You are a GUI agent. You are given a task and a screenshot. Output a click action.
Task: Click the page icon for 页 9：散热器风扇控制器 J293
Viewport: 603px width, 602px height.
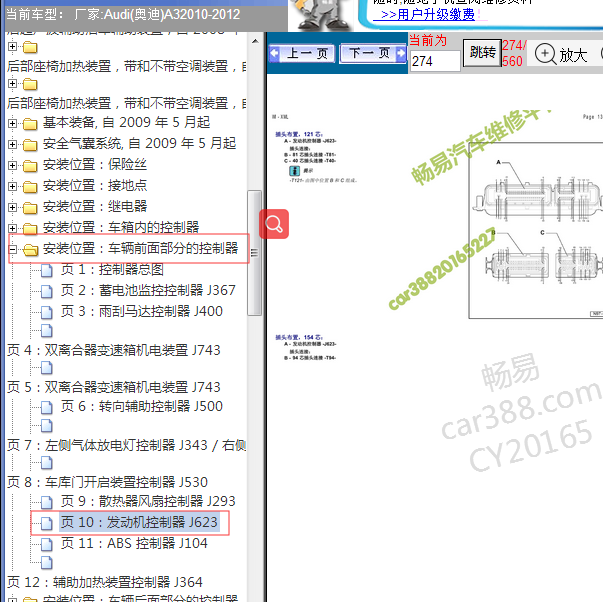click(x=47, y=502)
